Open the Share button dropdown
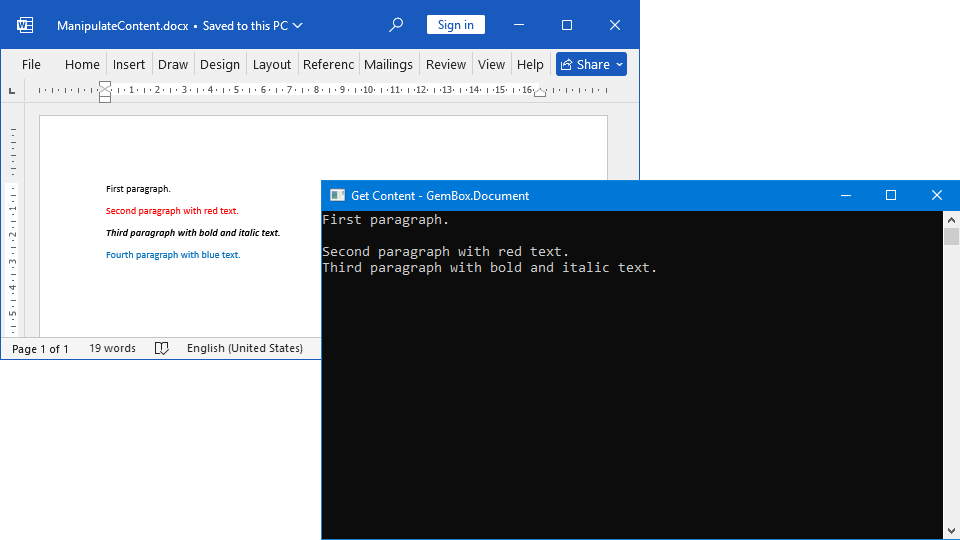The height and width of the screenshot is (540, 960). point(620,64)
